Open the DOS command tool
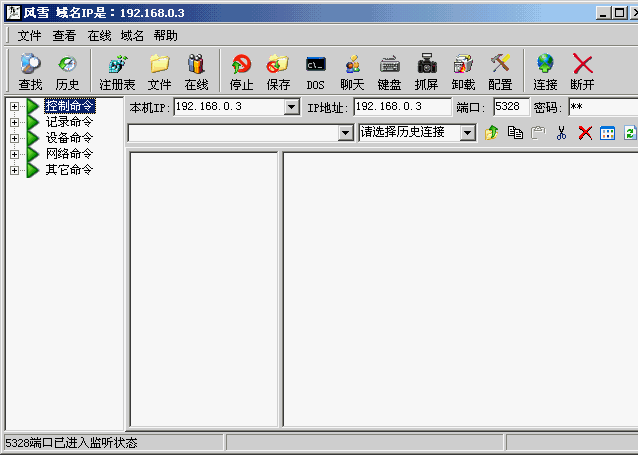The image size is (638, 455). (x=315, y=71)
